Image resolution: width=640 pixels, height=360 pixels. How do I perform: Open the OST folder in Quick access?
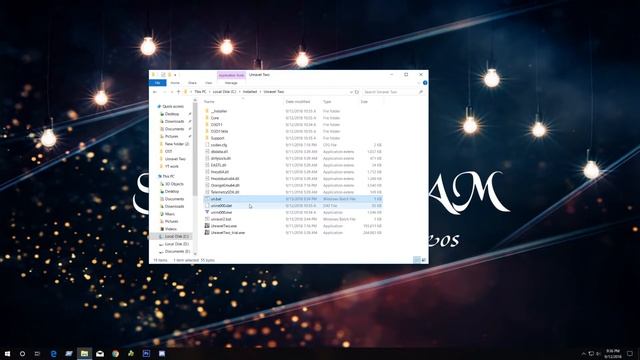coord(168,151)
